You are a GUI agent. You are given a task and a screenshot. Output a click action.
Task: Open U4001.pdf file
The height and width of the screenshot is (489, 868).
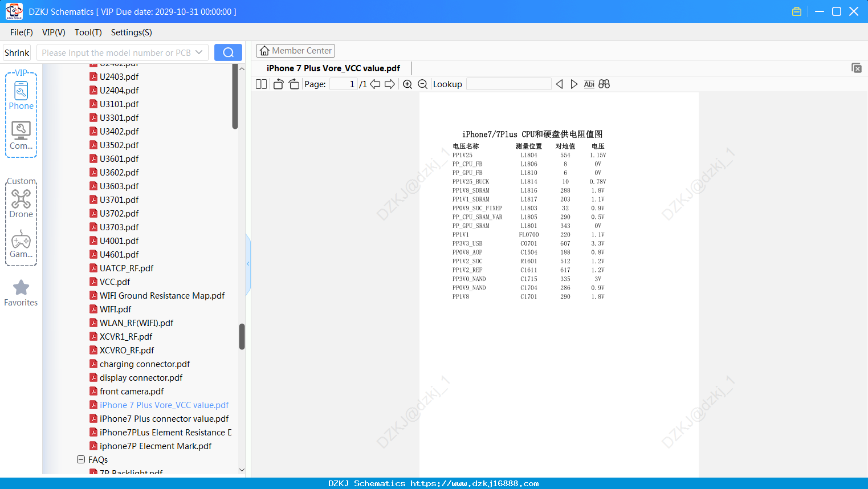(114, 241)
